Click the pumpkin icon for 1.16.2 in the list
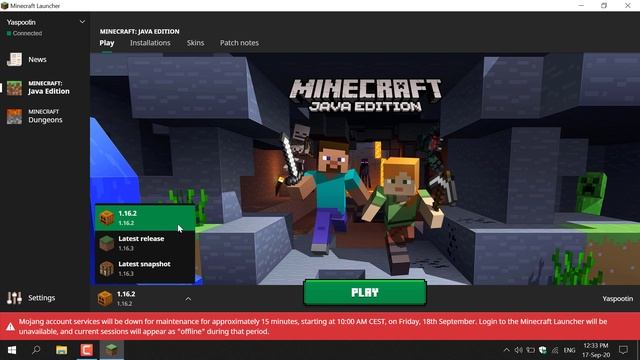 107,218
